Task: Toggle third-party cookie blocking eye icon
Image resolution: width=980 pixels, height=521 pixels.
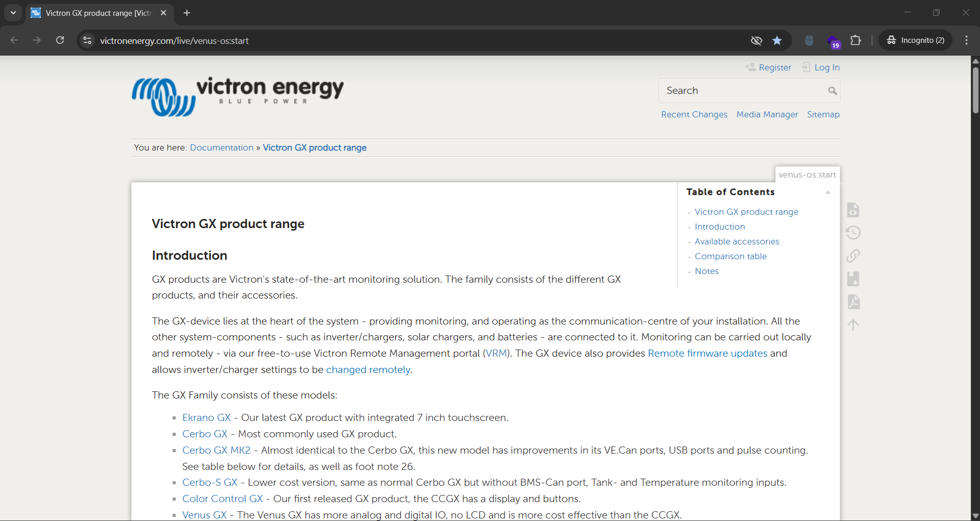Action: (x=756, y=40)
